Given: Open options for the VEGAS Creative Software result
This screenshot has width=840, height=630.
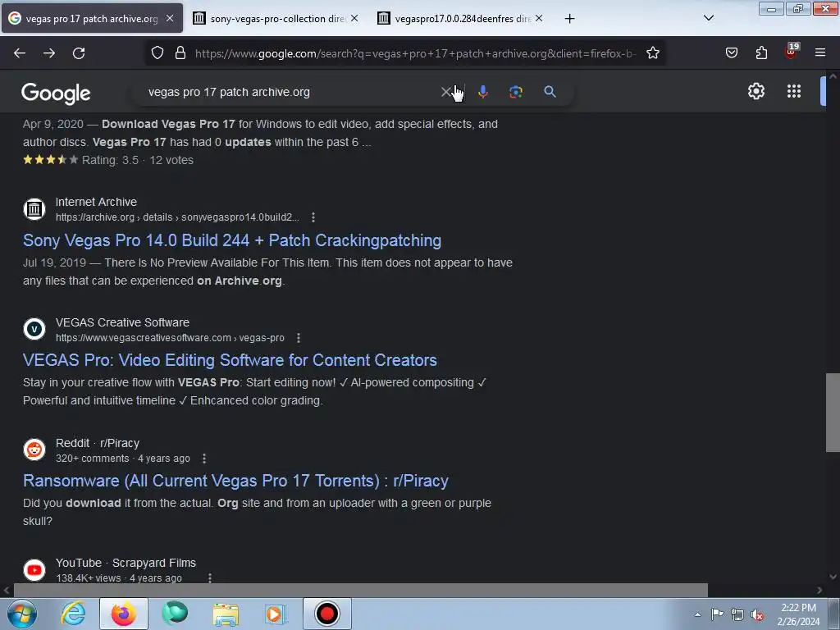Looking at the screenshot, I should [x=299, y=338].
